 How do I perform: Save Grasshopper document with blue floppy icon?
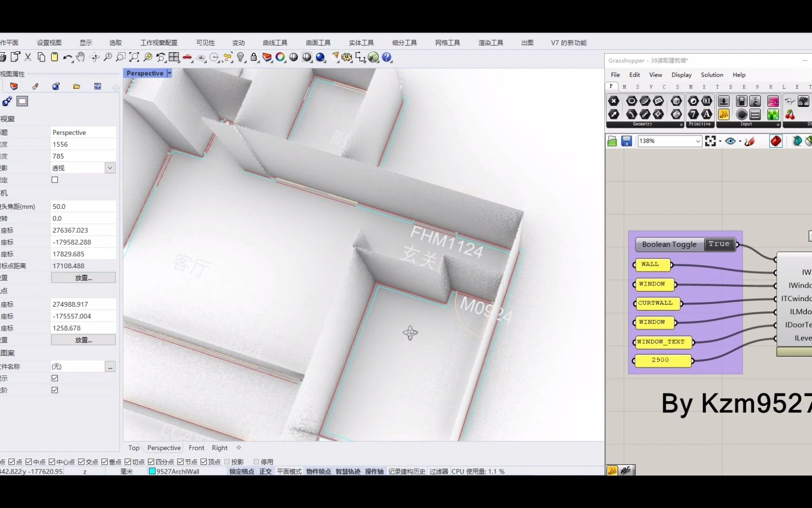626,141
